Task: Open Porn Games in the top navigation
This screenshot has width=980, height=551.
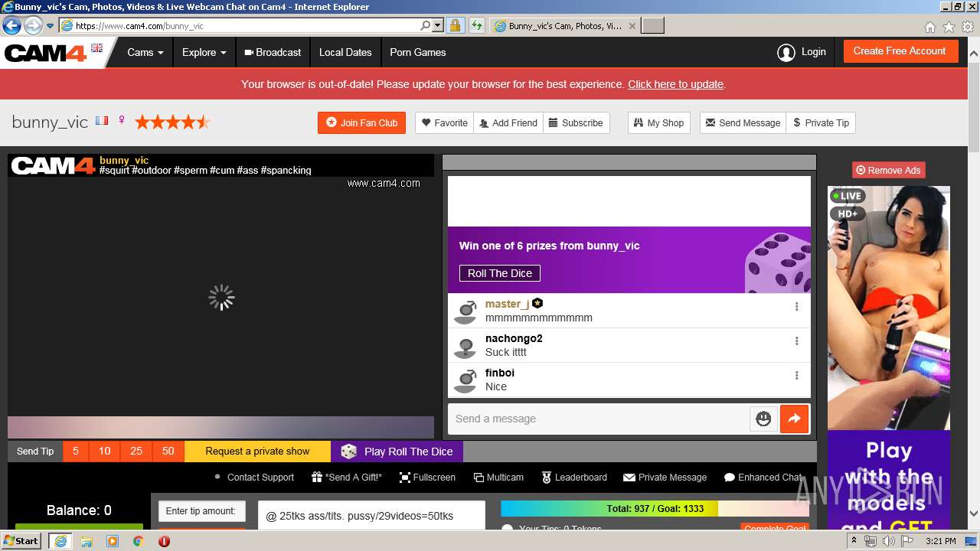Action: pyautogui.click(x=418, y=52)
